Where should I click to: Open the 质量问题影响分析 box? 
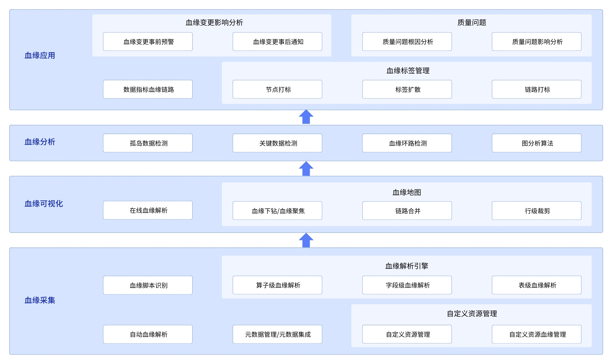tap(537, 42)
